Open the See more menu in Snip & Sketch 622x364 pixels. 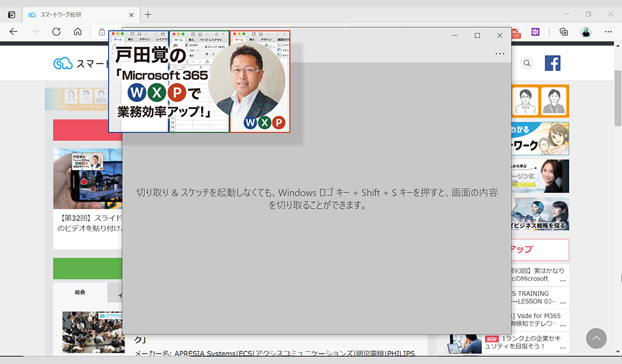(x=500, y=53)
